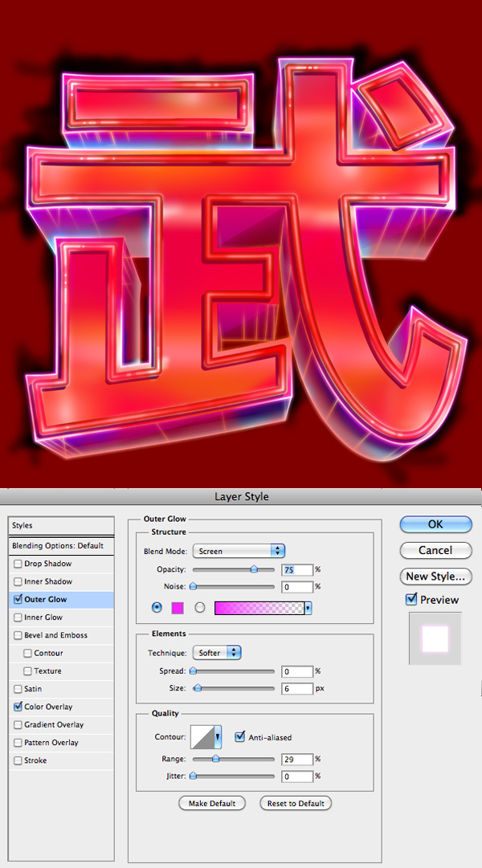Click the Spread value field
This screenshot has width=482, height=868.
297,671
